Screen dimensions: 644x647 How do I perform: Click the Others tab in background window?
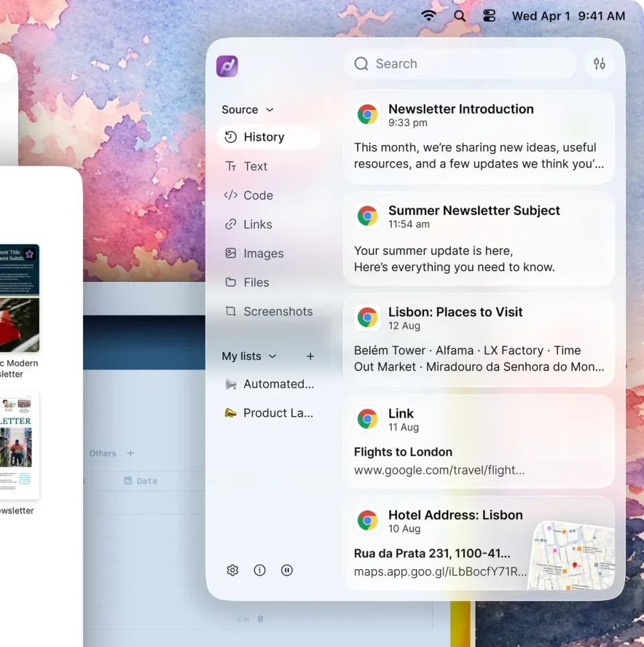tap(103, 453)
